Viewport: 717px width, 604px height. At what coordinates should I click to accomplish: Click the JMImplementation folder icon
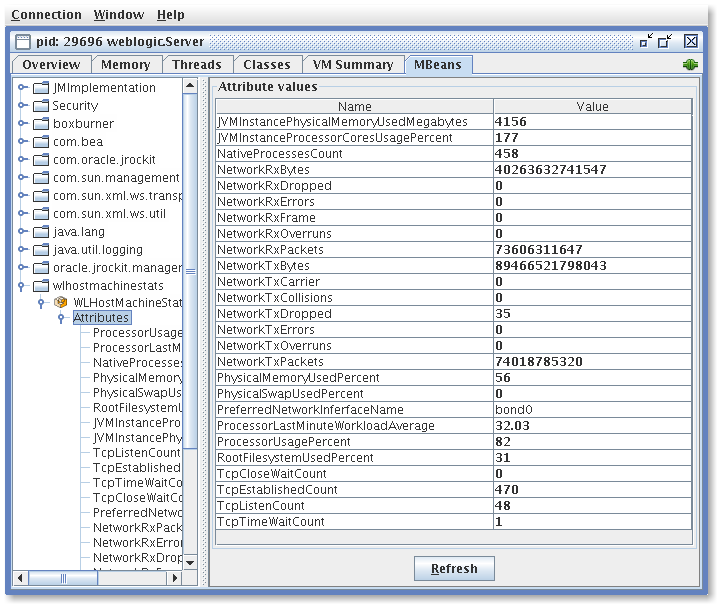(41, 87)
